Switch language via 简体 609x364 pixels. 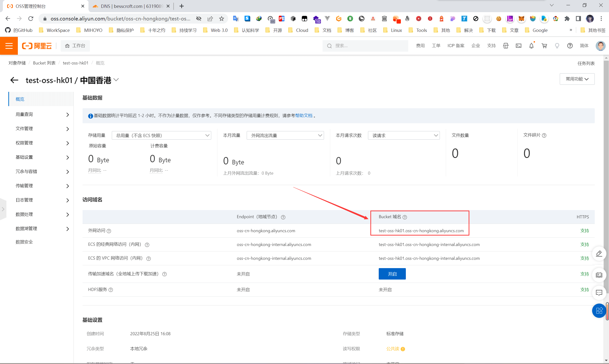click(x=584, y=46)
